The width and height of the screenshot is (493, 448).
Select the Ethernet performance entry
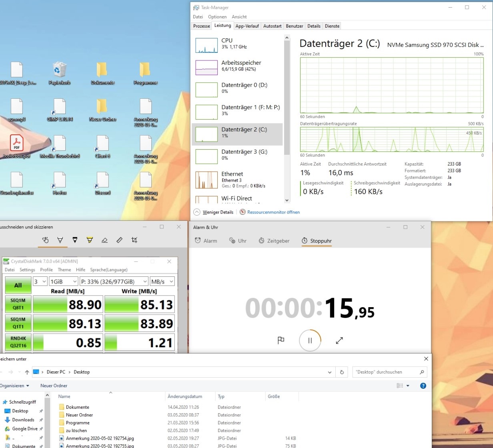pos(237,180)
